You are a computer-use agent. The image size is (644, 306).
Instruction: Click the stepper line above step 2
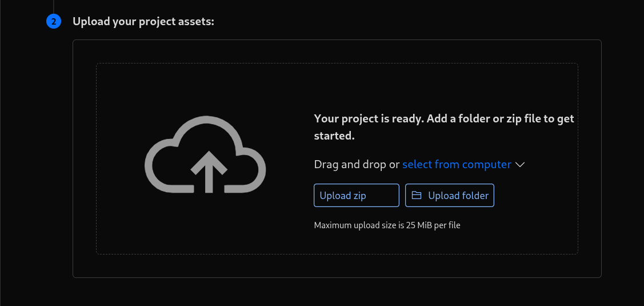[54, 6]
